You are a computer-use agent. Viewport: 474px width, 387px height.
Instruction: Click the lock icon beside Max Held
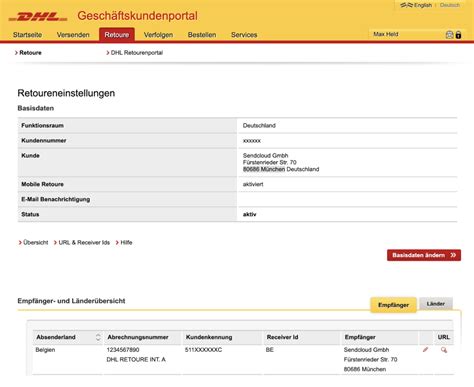pyautogui.click(x=458, y=35)
